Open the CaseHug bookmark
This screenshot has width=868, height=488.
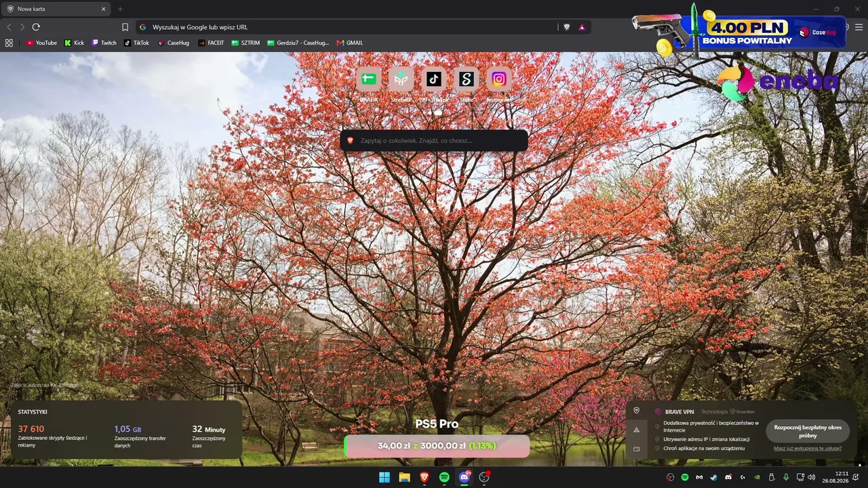pyautogui.click(x=174, y=43)
